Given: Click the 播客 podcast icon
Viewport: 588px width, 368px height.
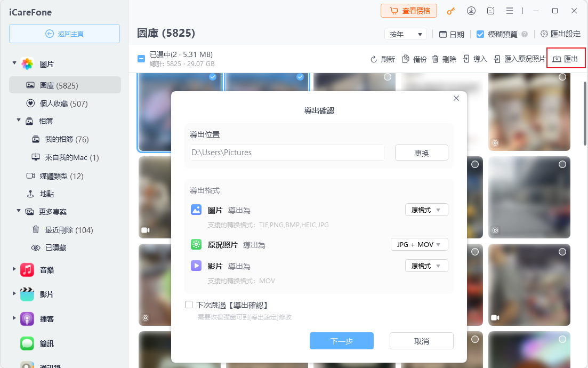Looking at the screenshot, I should pos(27,319).
